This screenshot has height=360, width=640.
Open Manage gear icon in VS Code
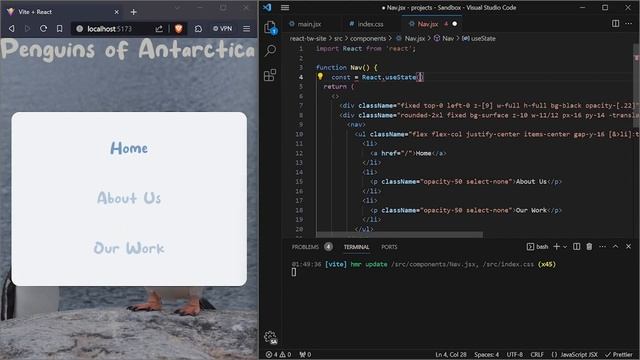click(x=270, y=337)
